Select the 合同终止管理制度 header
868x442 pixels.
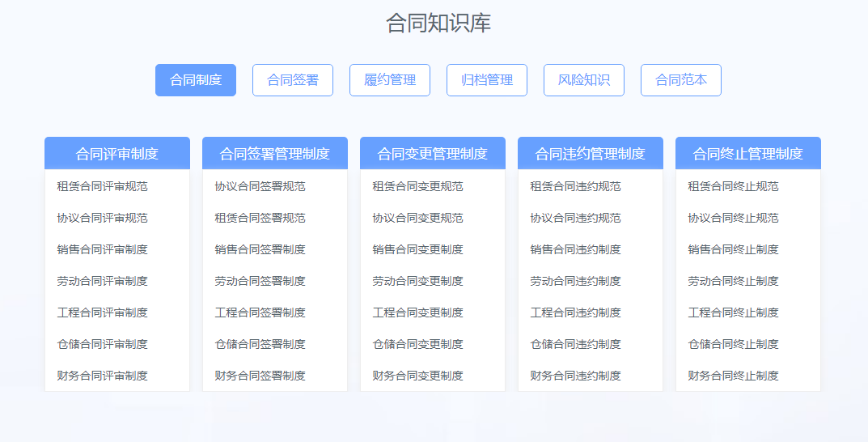748,154
